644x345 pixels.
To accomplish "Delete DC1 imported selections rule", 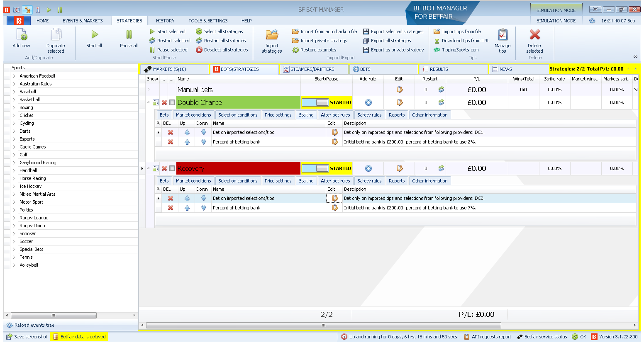I will [170, 132].
